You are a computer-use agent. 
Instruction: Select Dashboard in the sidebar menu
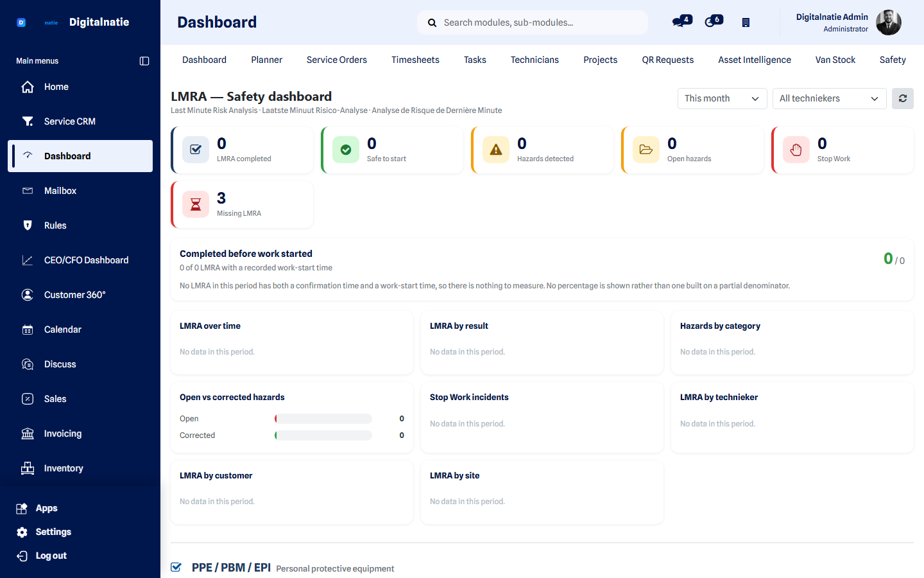click(80, 156)
